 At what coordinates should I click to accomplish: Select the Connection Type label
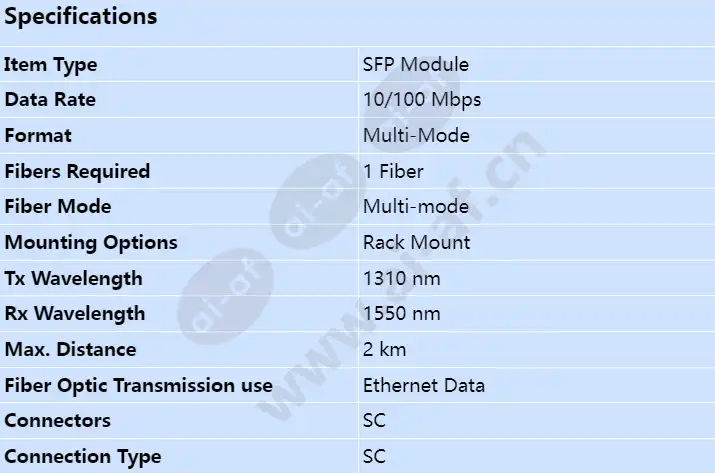click(x=82, y=456)
